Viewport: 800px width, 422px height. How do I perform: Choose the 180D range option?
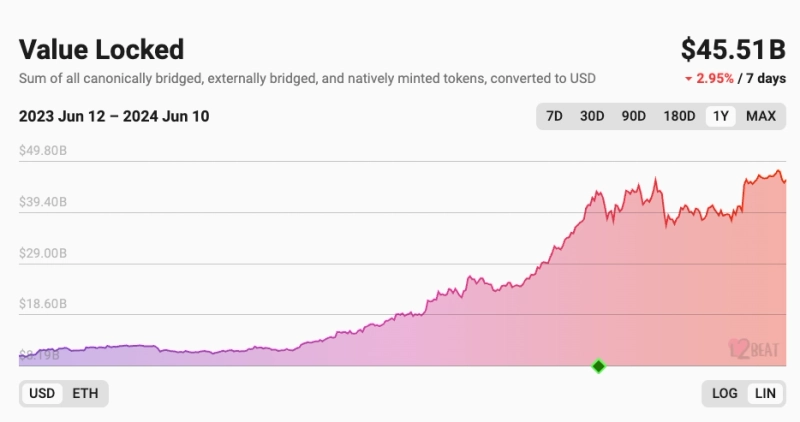click(679, 116)
